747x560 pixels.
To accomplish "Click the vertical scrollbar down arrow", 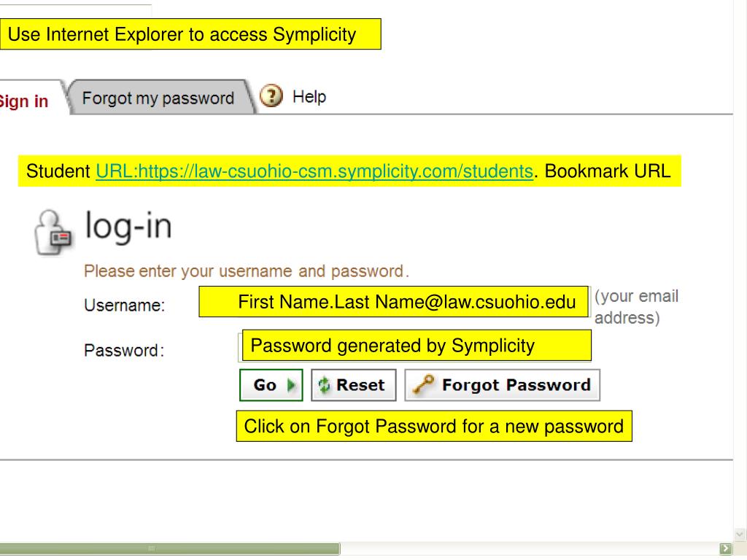I will coord(740,534).
